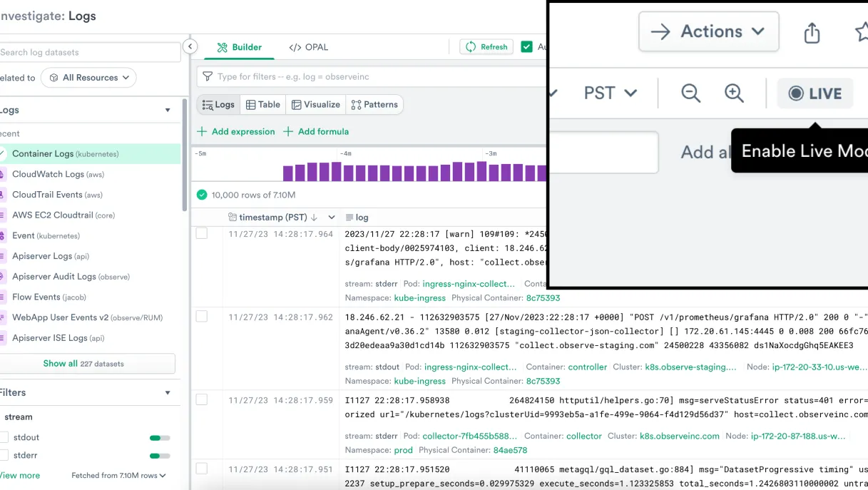Click the zoom out magnifier icon
This screenshot has height=490, width=868.
[x=690, y=93]
